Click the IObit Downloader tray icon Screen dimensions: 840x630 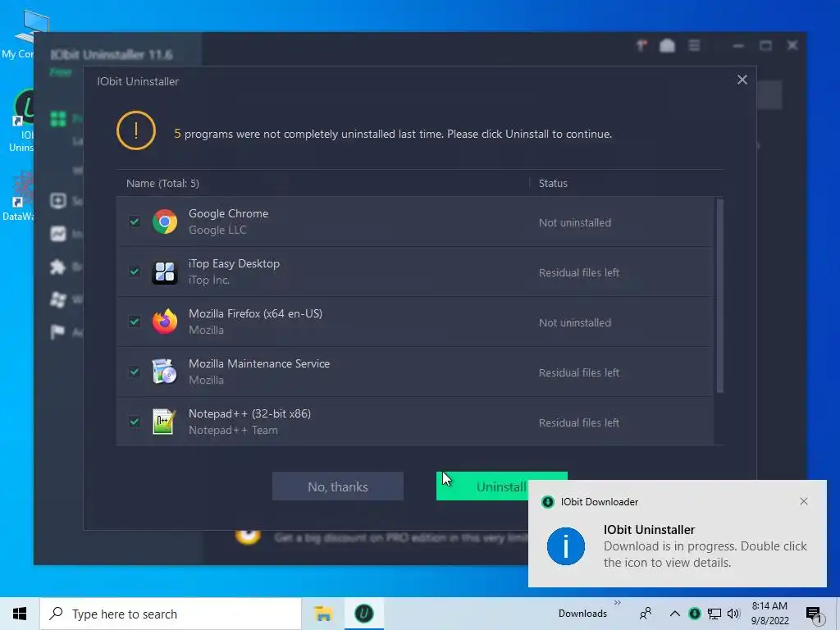(x=694, y=614)
